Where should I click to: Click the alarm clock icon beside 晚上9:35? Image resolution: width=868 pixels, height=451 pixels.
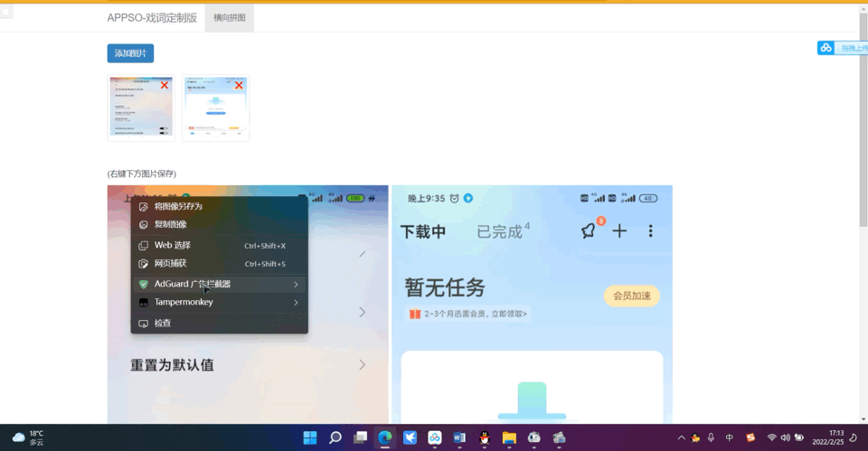click(x=454, y=198)
